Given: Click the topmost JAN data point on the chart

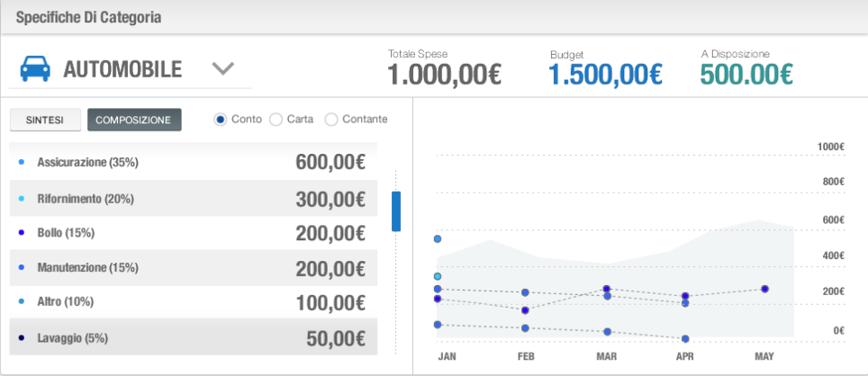Looking at the screenshot, I should click(438, 239).
